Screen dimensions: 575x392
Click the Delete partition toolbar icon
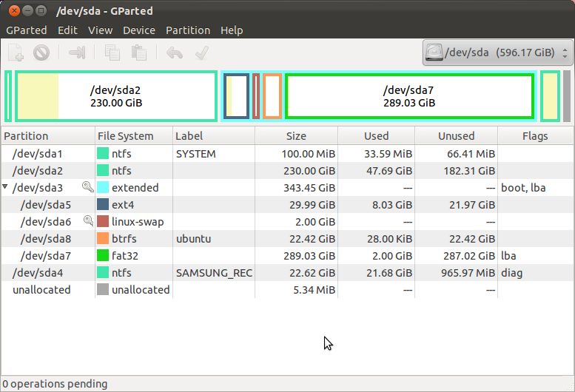tap(41, 53)
